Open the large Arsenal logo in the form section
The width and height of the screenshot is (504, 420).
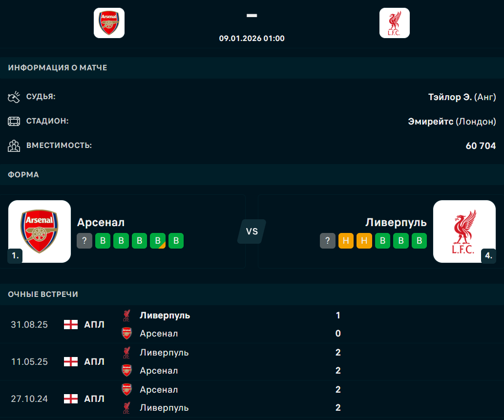click(40, 231)
